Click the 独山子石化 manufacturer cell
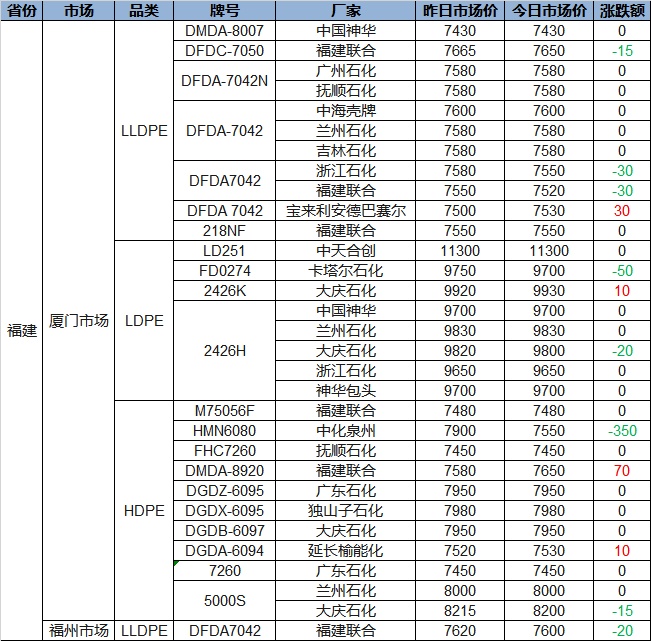Image resolution: width=651 pixels, height=641 pixels. [x=345, y=511]
